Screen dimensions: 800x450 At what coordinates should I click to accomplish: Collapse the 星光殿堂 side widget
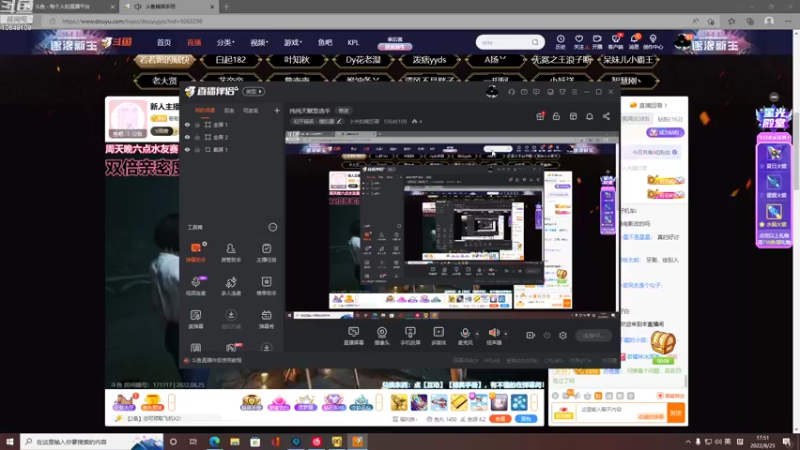(x=774, y=97)
